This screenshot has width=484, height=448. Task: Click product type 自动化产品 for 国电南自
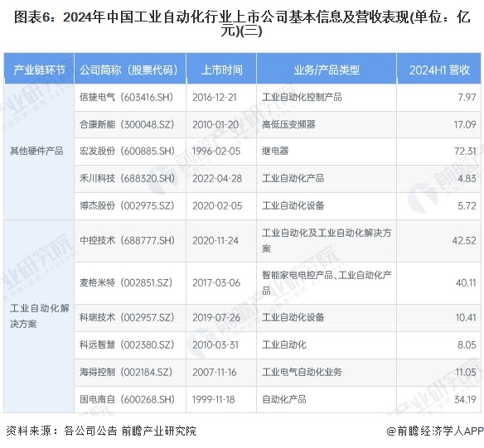pyautogui.click(x=284, y=400)
